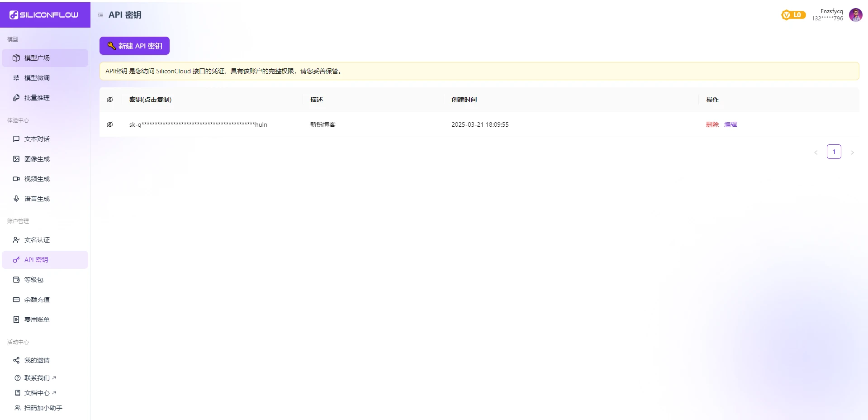Open the user avatar menu
This screenshot has width=868, height=420.
tap(855, 15)
